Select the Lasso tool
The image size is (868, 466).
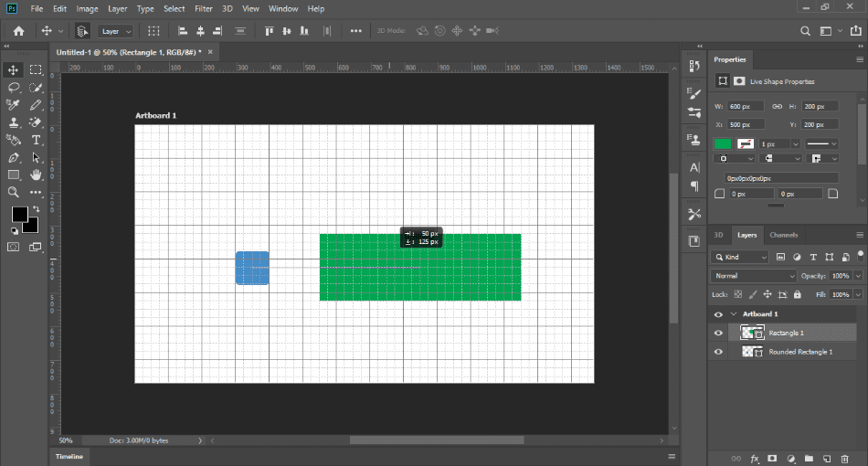14,88
